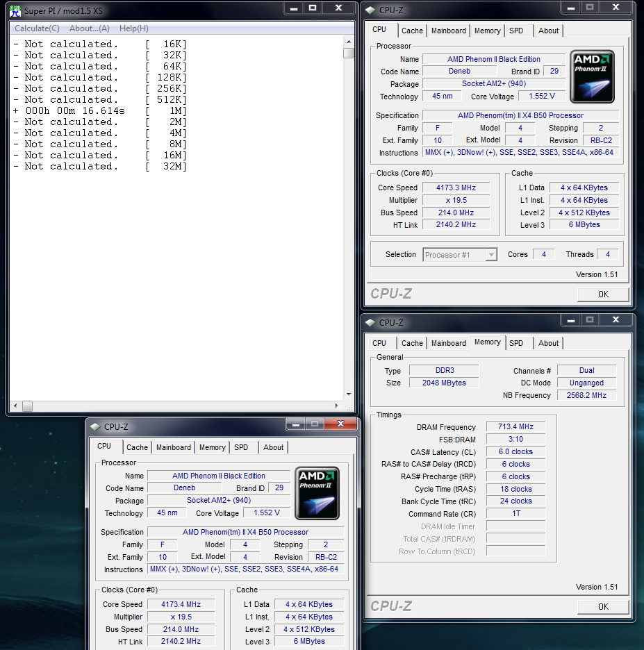Image resolution: width=644 pixels, height=650 pixels.
Task: Open Memory tab in lower-left CPU-Z window
Action: pyautogui.click(x=213, y=447)
